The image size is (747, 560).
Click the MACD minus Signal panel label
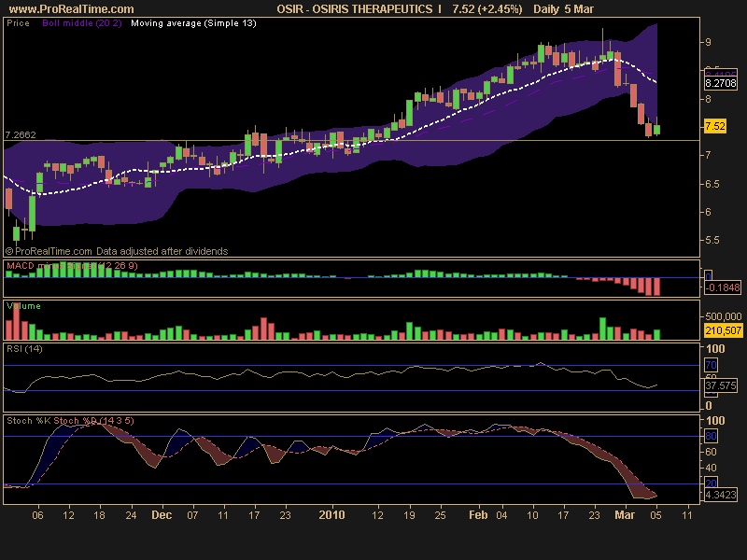72,266
